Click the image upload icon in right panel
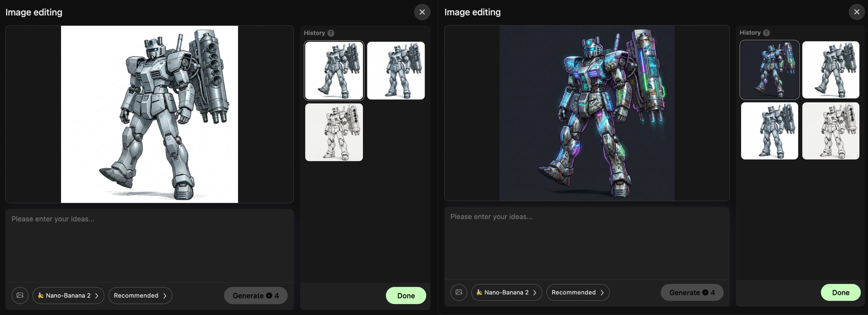Screen dimensions: 868x315 (x=458, y=293)
